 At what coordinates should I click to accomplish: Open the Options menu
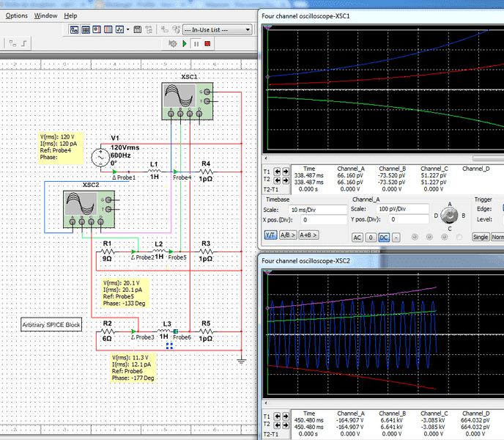pyautogui.click(x=16, y=16)
